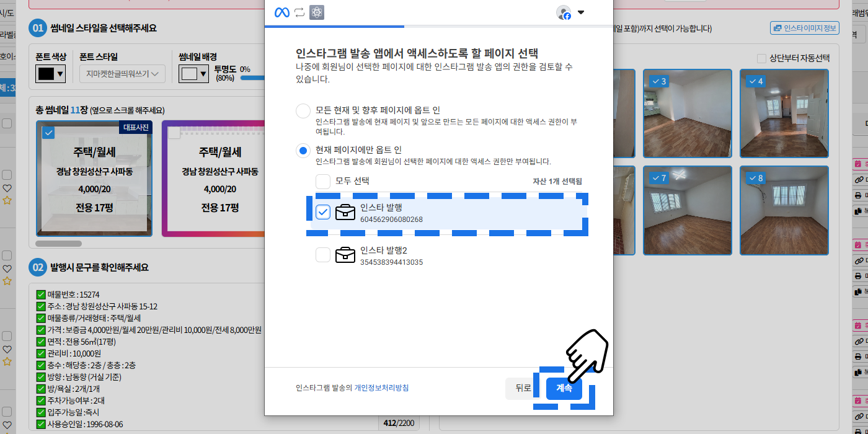Screen dimensions: 868x434
Task: Select the purple-bordered 주택/월세 thumbnail card
Action: pos(213,179)
